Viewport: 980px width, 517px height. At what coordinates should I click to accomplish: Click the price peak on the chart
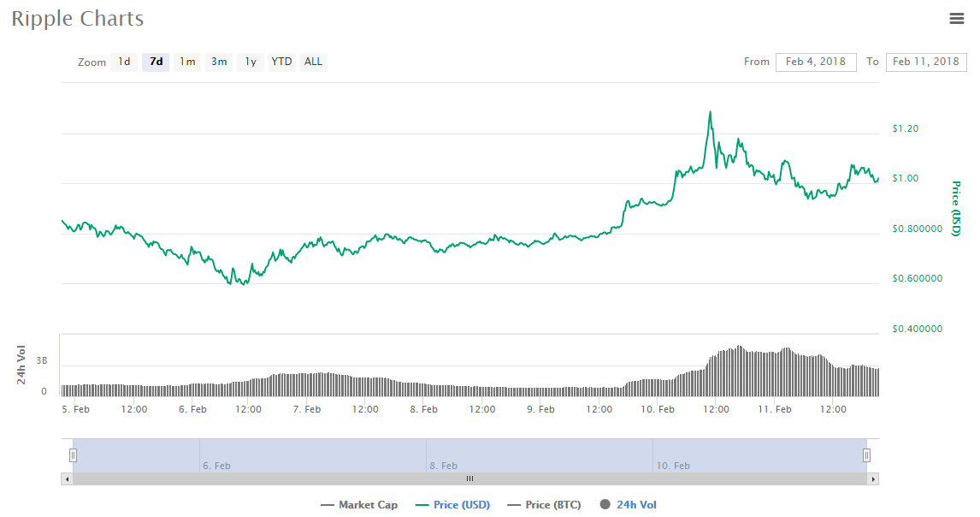(711, 111)
